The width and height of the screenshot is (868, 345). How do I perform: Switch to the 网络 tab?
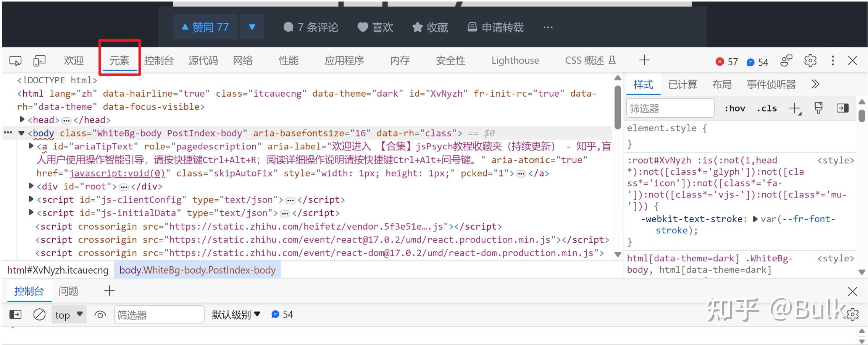(x=243, y=60)
